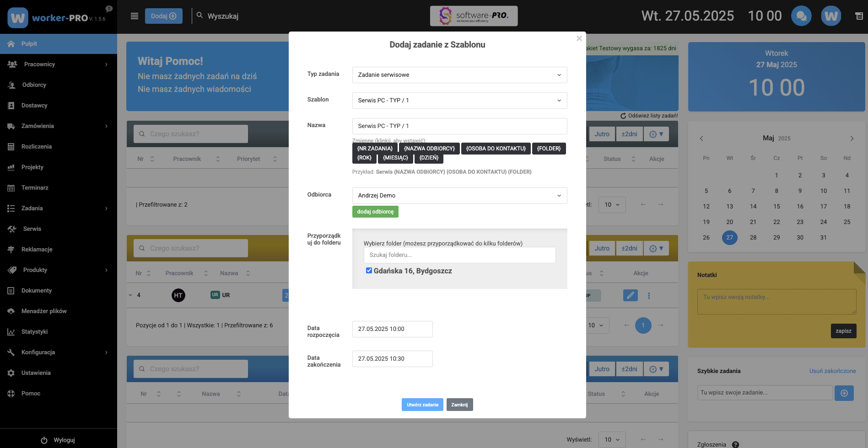Open the three-dot actions menu in row 4
This screenshot has height=448, width=868.
649,296
